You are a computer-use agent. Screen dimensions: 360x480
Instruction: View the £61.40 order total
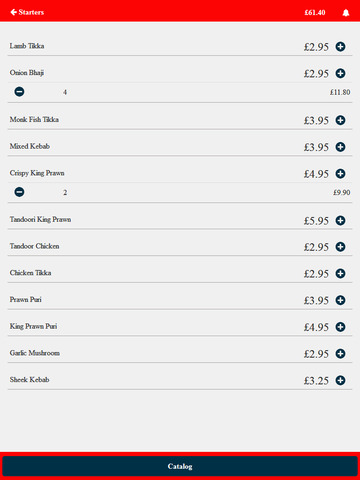pos(315,13)
